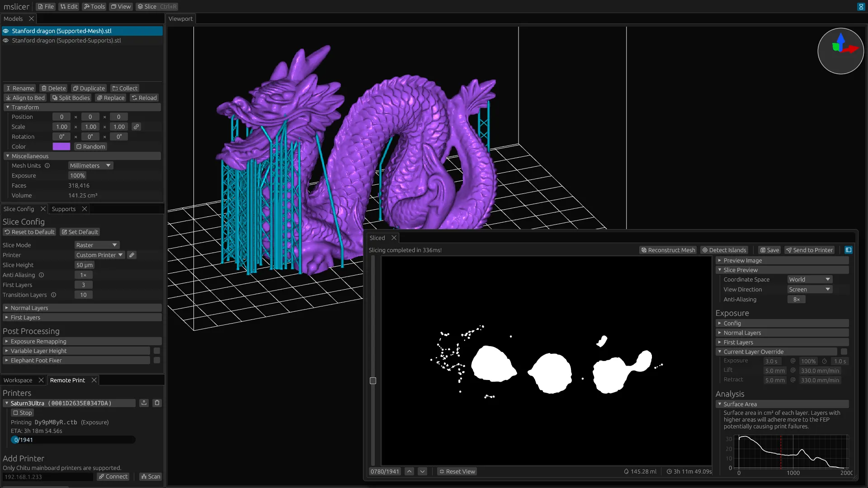Open the Slice menu
The width and height of the screenshot is (868, 488).
point(157,7)
